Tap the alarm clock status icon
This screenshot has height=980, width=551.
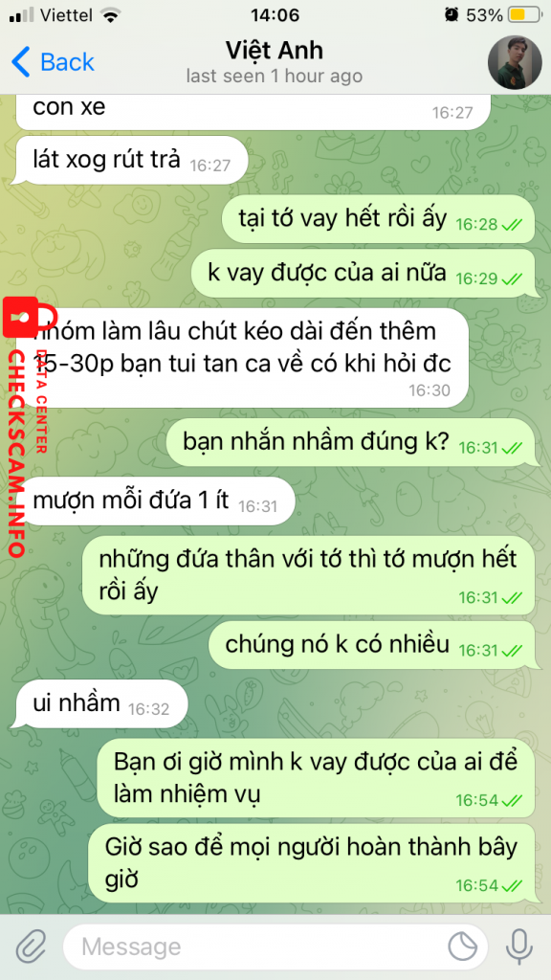[x=452, y=15]
